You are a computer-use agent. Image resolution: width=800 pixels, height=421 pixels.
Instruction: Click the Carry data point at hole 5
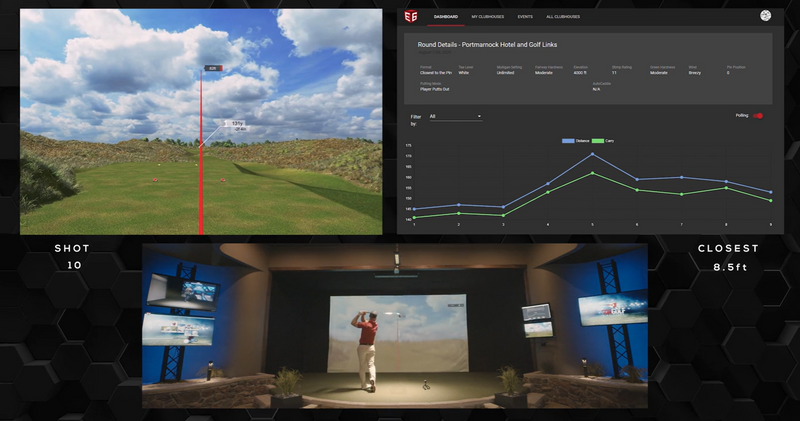(592, 173)
